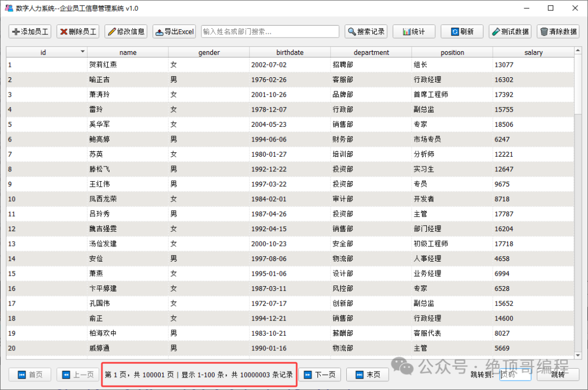Sort by the gender column header

pyautogui.click(x=209, y=52)
